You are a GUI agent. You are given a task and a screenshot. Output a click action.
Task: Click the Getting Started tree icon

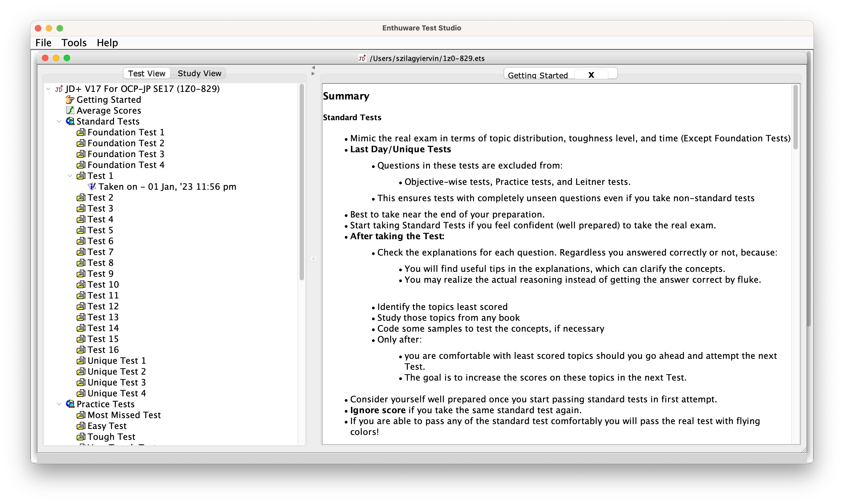coord(70,99)
